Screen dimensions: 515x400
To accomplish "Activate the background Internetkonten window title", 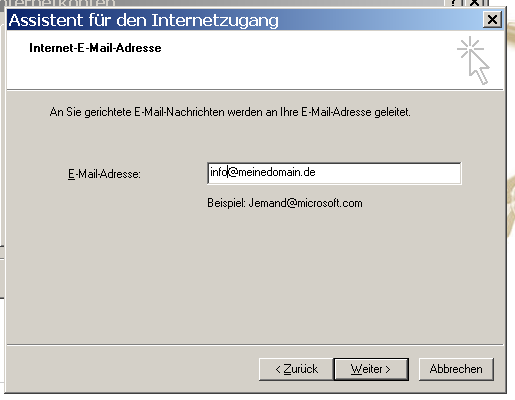I will (58, 3).
